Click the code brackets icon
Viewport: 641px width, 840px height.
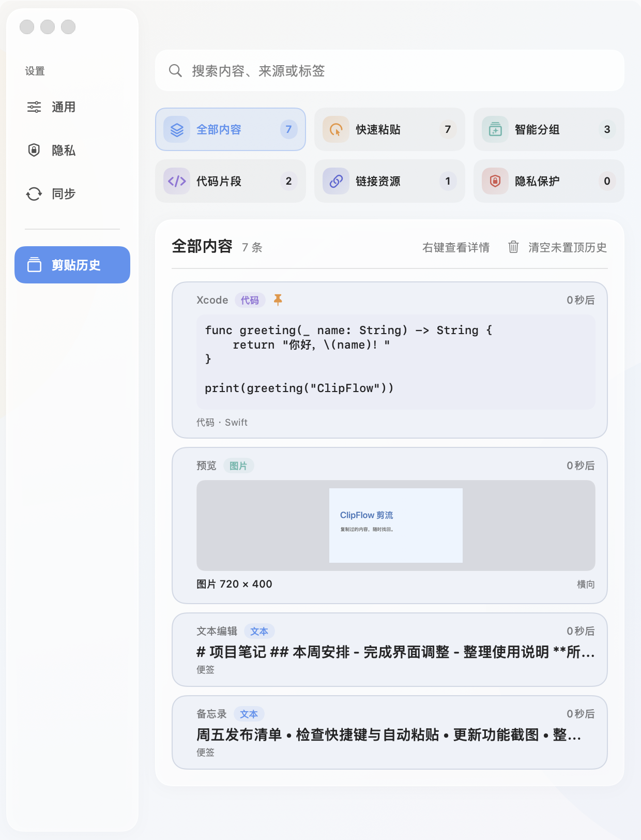coord(177,181)
